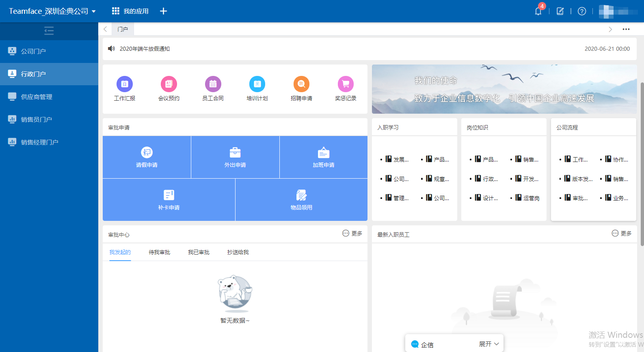The width and height of the screenshot is (644, 352).
Task: Click the 员工合同 employee contract icon
Action: [x=213, y=84]
